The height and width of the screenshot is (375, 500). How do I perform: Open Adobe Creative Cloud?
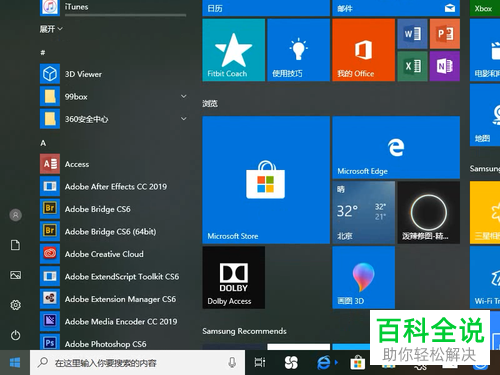113,254
